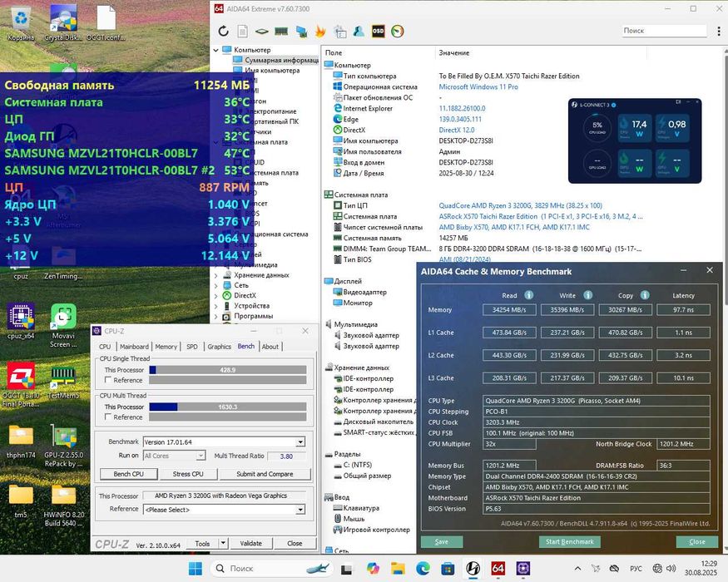Click the taskbar clock showing 12:29
This screenshot has height=582, width=728.
coord(701,568)
